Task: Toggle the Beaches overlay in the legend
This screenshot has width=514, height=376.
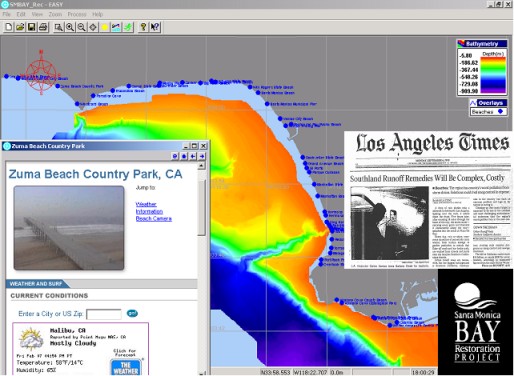Action: point(489,112)
